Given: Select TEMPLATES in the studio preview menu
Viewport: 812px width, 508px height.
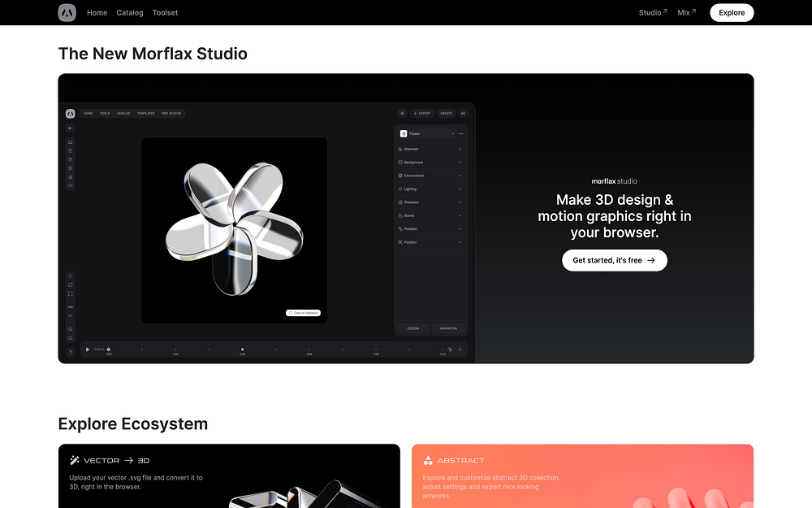Looking at the screenshot, I should [145, 113].
